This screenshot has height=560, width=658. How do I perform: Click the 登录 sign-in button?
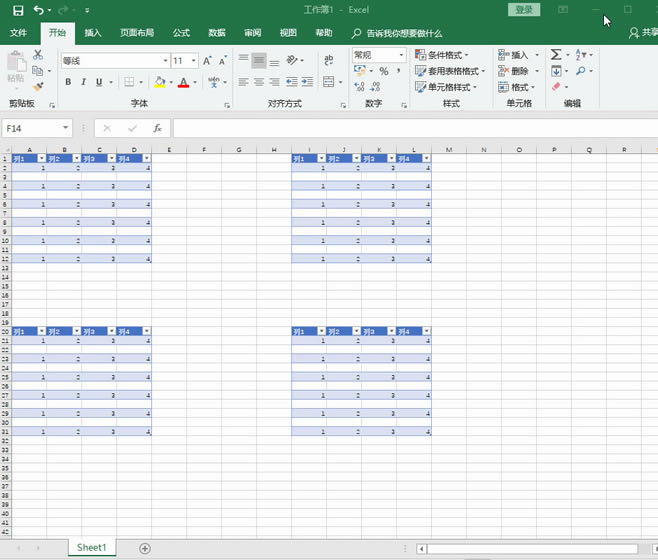click(x=523, y=10)
